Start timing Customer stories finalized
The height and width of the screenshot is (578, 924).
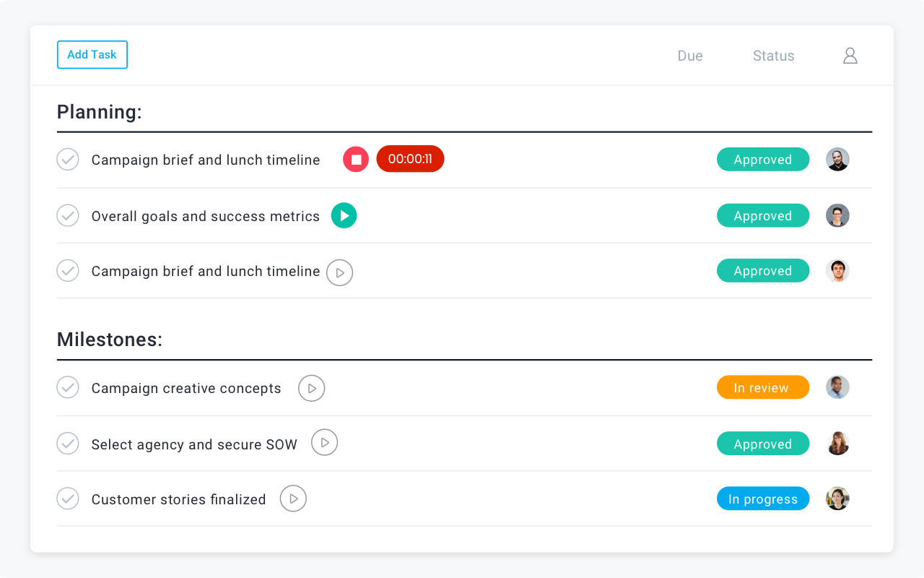293,498
